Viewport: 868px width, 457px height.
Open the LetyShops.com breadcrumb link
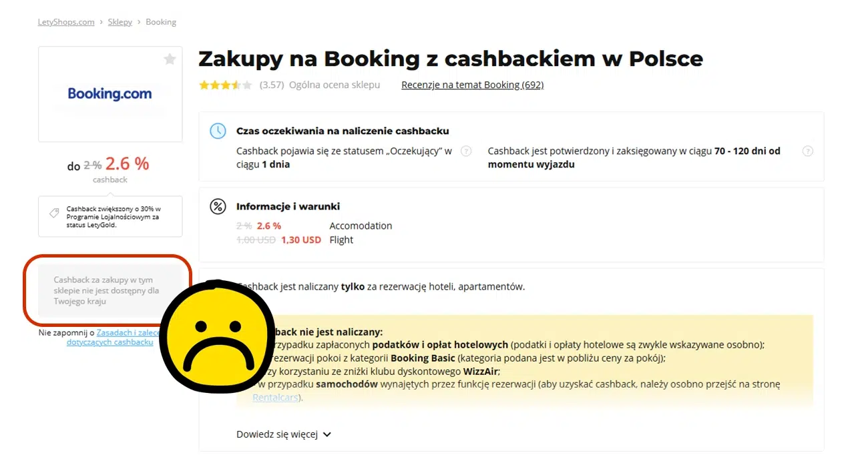(x=65, y=21)
